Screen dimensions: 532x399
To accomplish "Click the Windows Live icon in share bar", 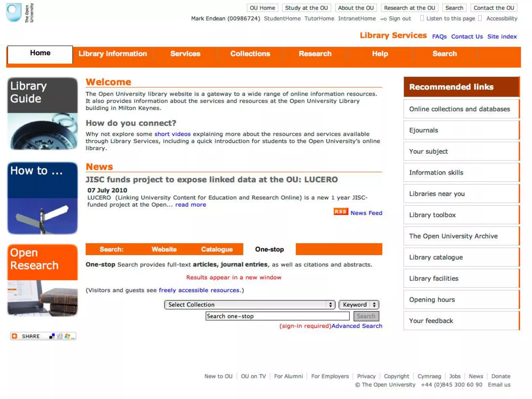I will [x=67, y=336].
